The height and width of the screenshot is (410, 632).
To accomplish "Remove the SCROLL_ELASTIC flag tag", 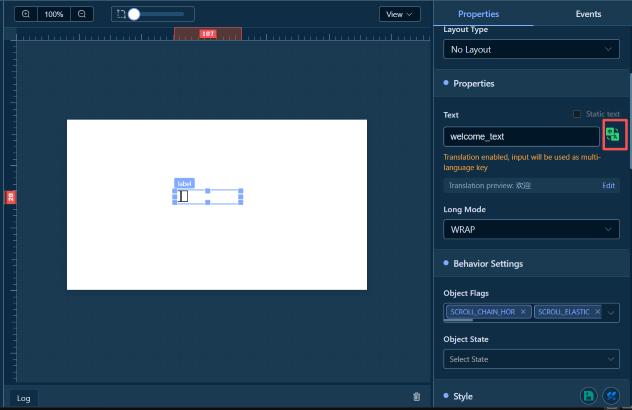I will pyautogui.click(x=597, y=312).
